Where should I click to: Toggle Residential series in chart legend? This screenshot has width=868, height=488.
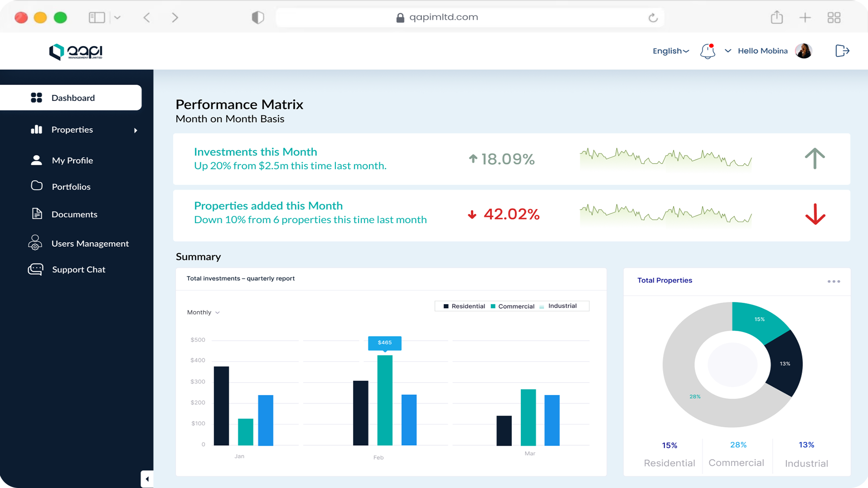click(x=464, y=306)
